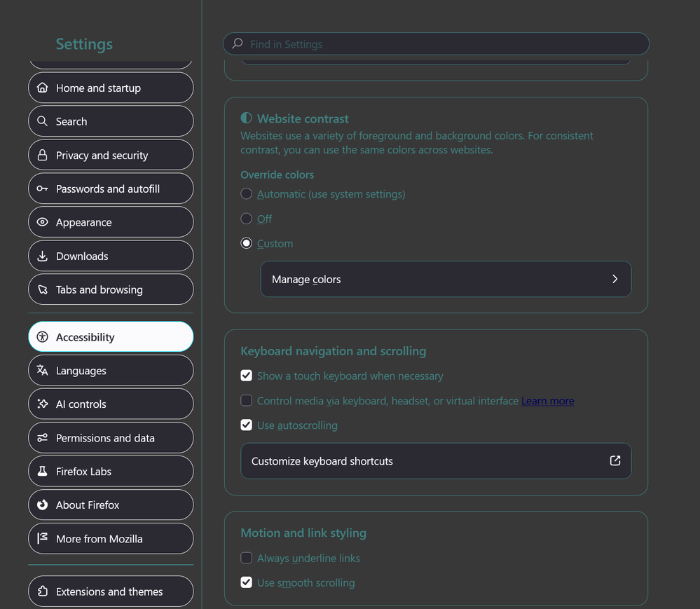Enable Always underline links checkbox
The height and width of the screenshot is (609, 700).
point(247,558)
